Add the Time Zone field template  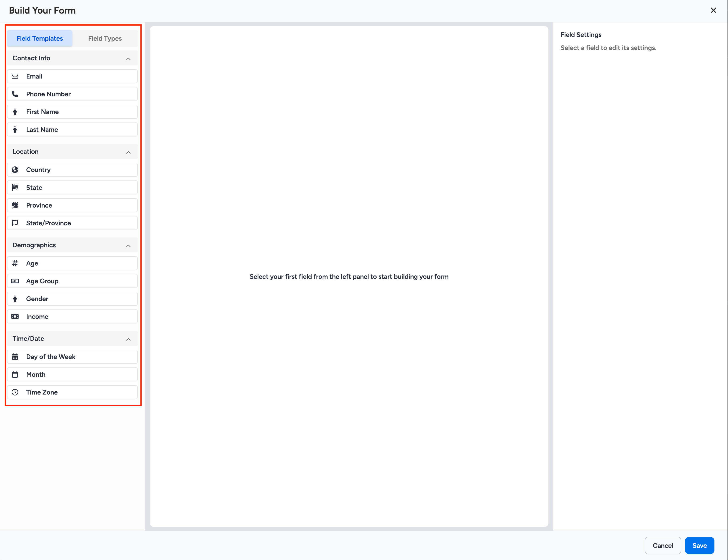pos(72,392)
